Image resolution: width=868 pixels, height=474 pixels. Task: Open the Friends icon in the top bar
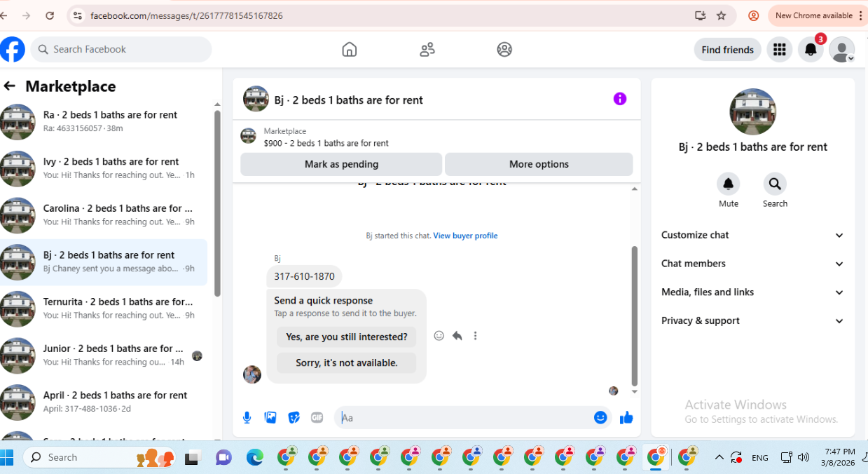pos(427,49)
